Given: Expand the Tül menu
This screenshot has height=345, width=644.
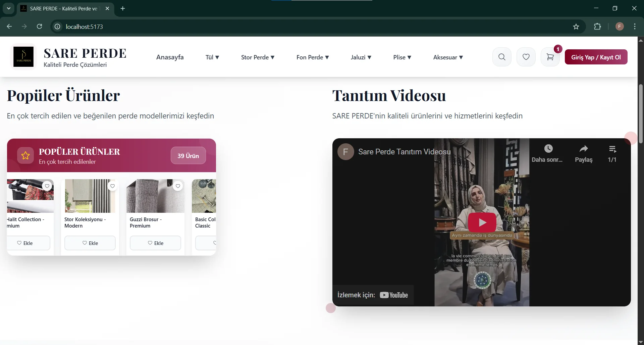Looking at the screenshot, I should coord(212,57).
